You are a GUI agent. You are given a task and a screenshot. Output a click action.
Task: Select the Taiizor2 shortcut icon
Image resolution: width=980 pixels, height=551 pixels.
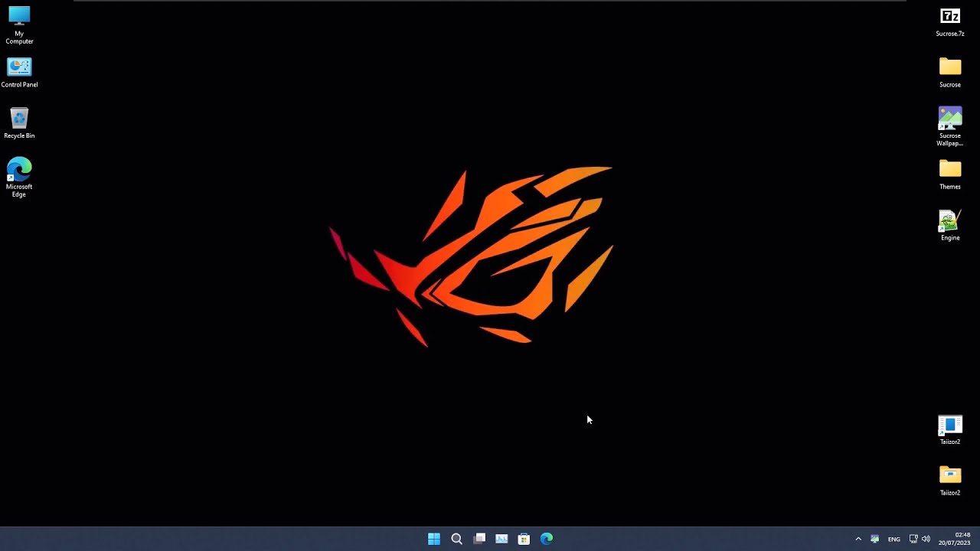(x=950, y=430)
